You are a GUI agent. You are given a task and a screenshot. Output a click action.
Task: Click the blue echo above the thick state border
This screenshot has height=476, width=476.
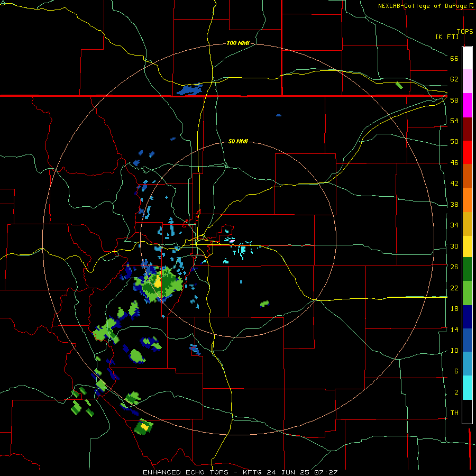[190, 89]
